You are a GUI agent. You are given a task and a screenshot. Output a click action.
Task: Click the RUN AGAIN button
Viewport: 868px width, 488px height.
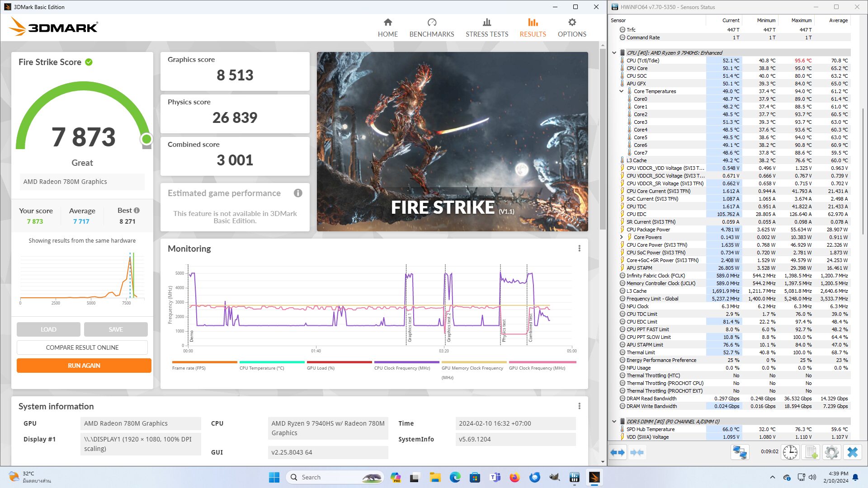[84, 366]
